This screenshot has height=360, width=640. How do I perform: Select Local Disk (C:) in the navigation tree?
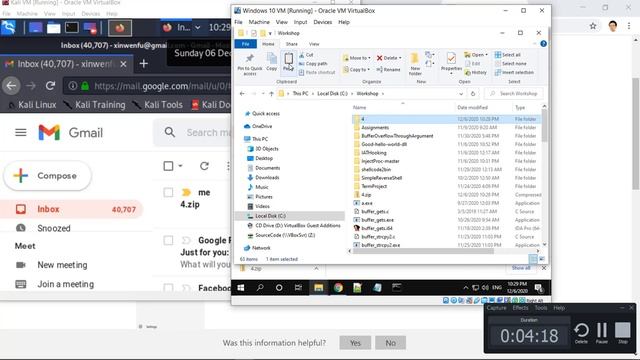270,216
